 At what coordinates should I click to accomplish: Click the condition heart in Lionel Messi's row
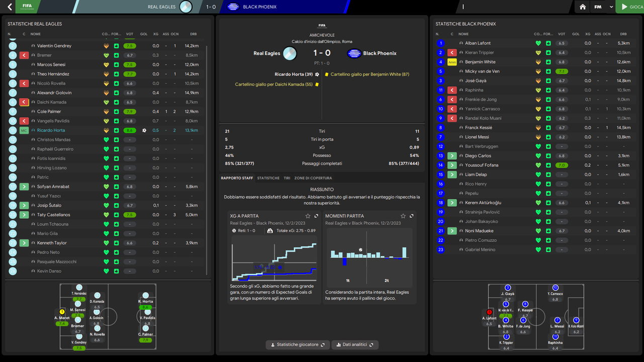click(x=539, y=137)
